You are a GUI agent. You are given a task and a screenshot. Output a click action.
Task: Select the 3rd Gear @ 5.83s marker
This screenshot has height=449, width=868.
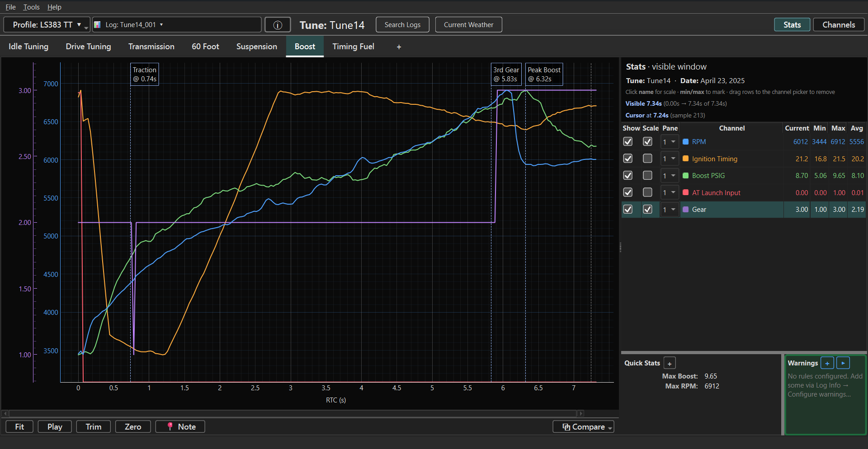(506, 74)
